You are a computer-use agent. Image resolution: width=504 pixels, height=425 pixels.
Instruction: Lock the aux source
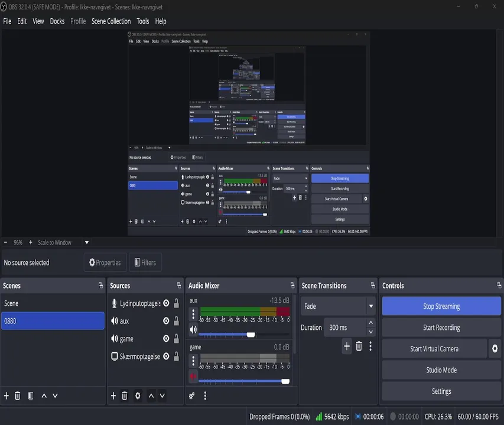pyautogui.click(x=177, y=321)
